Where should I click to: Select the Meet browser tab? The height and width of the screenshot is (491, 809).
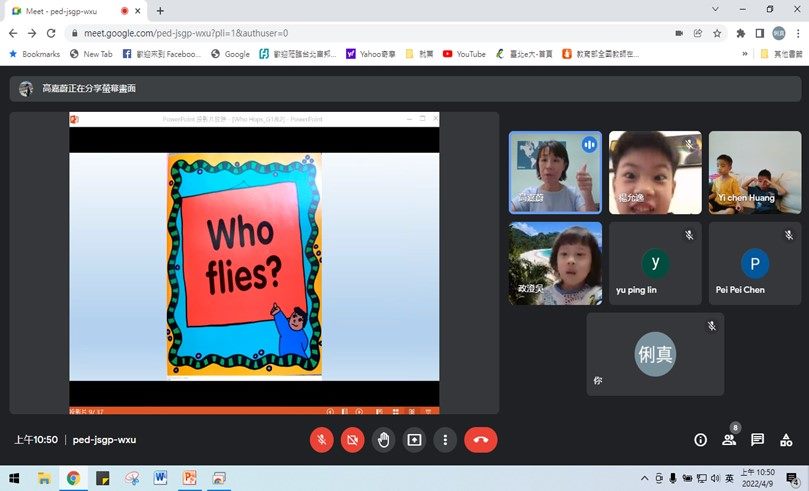pos(60,10)
